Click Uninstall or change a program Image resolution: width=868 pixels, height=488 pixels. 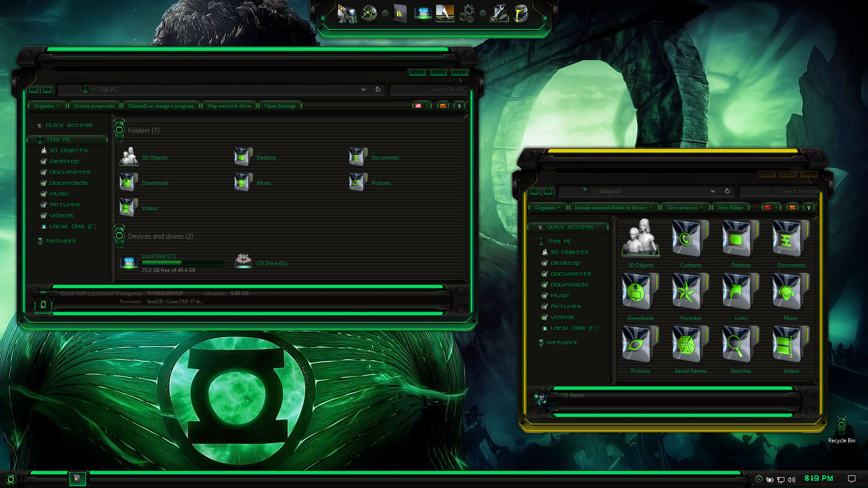click(160, 106)
